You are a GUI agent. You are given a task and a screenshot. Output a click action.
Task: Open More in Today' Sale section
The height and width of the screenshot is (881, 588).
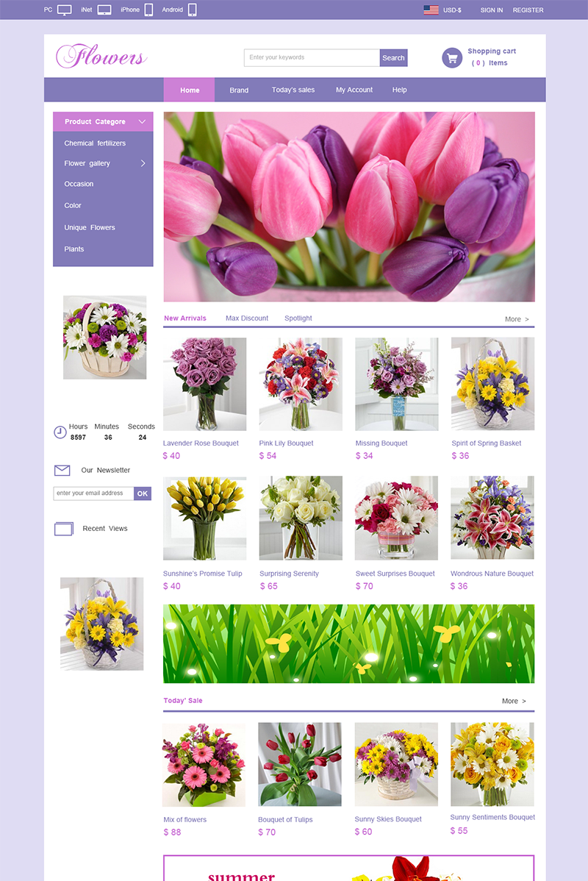click(514, 701)
